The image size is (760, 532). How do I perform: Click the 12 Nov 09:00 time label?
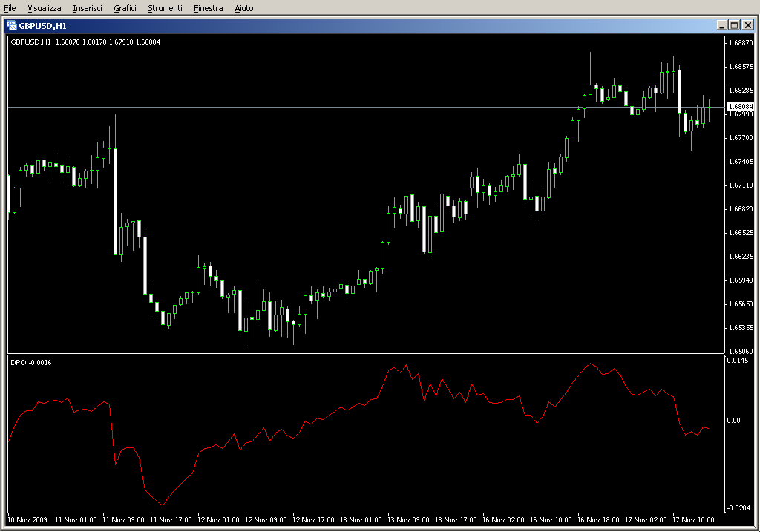tap(266, 520)
